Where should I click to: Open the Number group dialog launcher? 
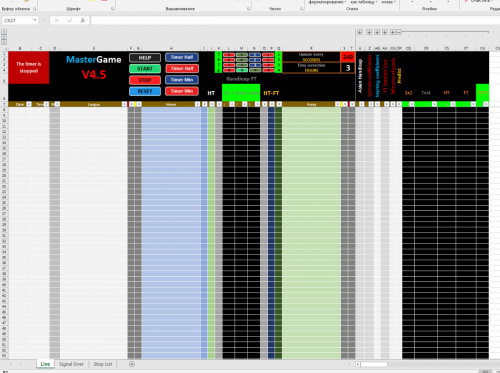(302, 9)
